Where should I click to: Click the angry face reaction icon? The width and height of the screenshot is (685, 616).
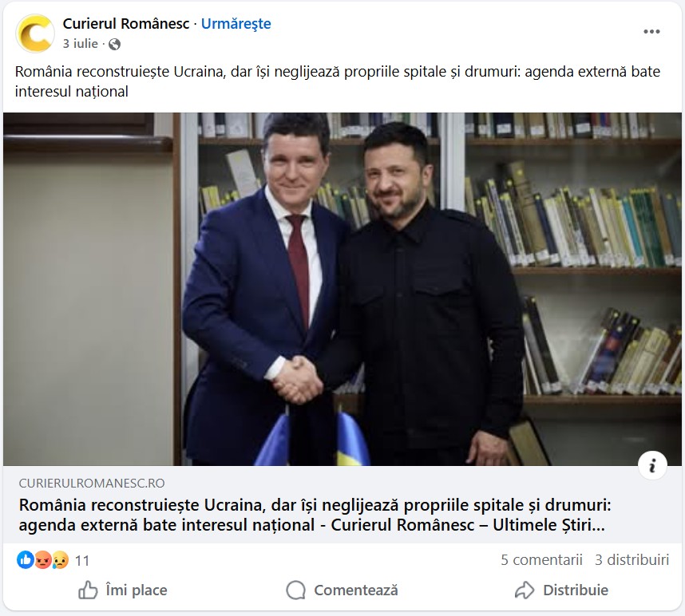pyautogui.click(x=43, y=559)
